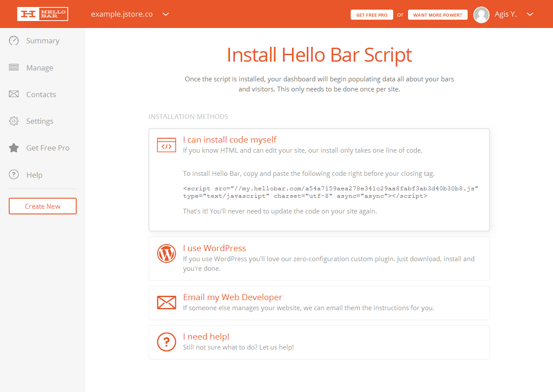The height and width of the screenshot is (392, 553).
Task: Click the Manage bars icon
Action: click(14, 68)
